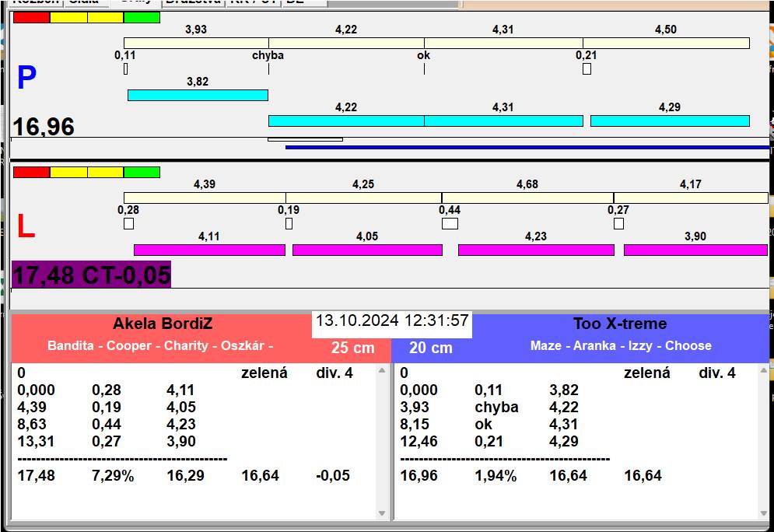
Task: Click the 'chyba' marker in lane P timeline
Action: tap(268, 55)
